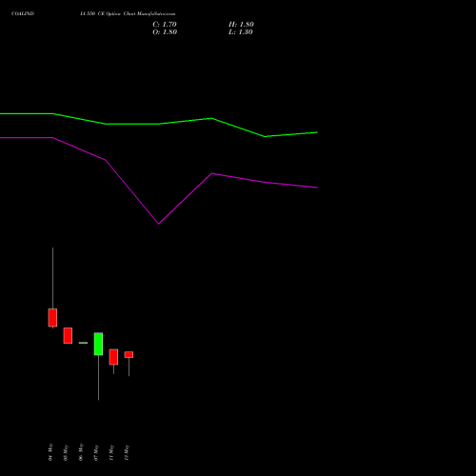The width and height of the screenshot is (476, 476).
Task: Click the low value L: 1.30
Action: pos(241,32)
